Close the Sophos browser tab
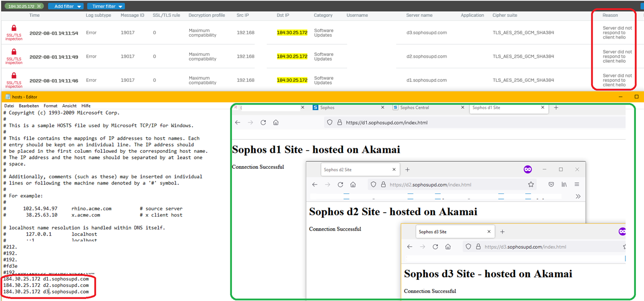Image resolution: width=644 pixels, height=301 pixels. pos(383,108)
